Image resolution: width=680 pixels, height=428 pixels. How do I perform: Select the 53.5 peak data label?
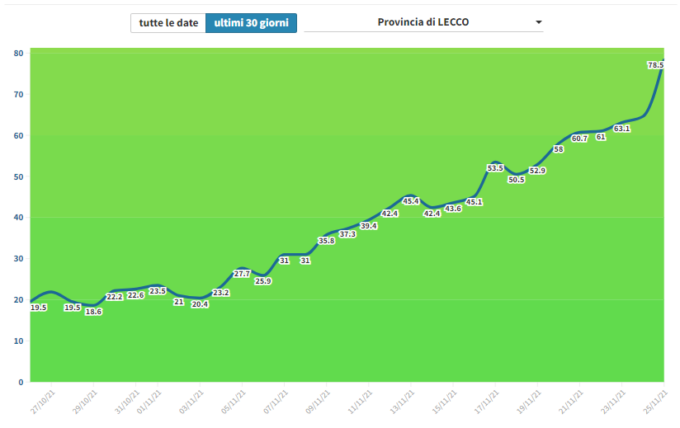tap(494, 168)
